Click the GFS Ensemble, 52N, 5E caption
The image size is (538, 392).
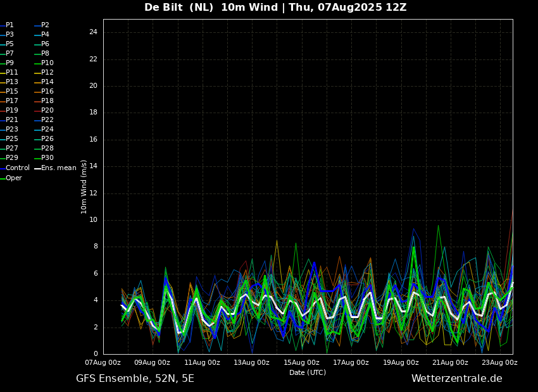click(x=135, y=379)
